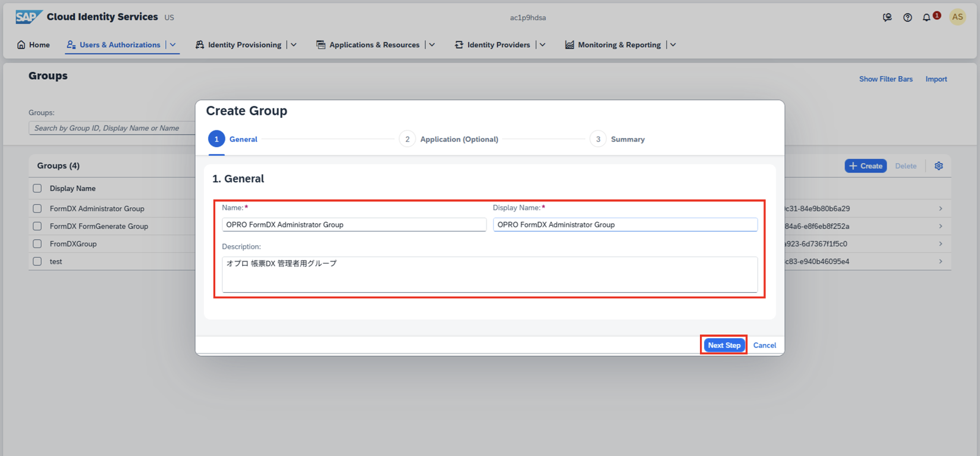Select the FromDXGroup row checkbox
The height and width of the screenshot is (456, 980).
[37, 243]
